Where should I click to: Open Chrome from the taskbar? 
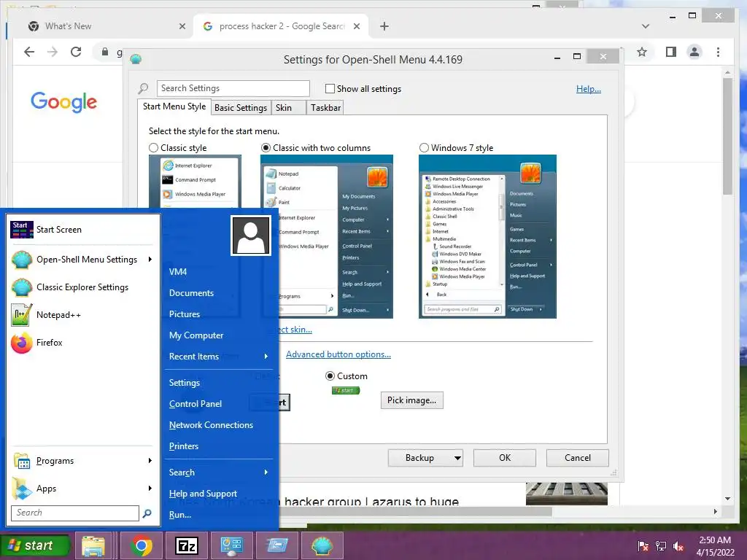coord(142,545)
